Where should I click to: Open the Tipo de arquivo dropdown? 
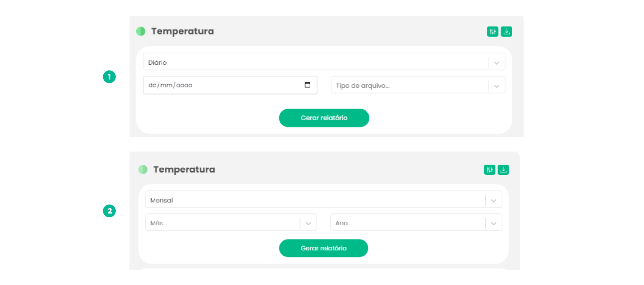click(496, 86)
